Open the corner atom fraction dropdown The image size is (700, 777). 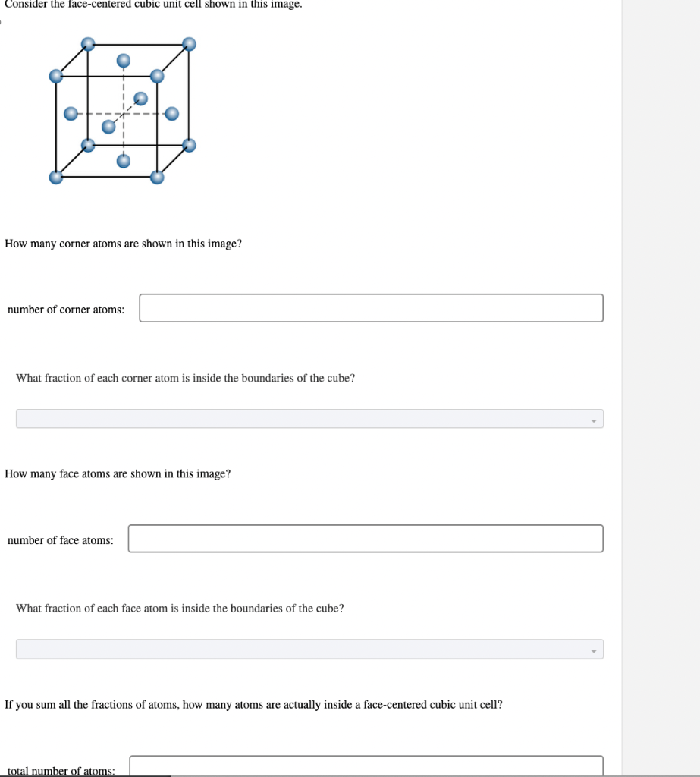click(x=309, y=418)
